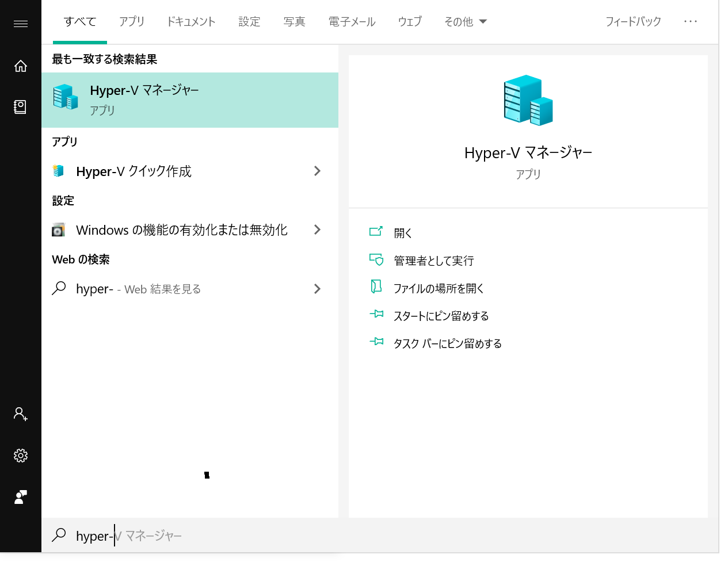Open the more options ellipsis menu
The image size is (728, 562).
coord(691,21)
